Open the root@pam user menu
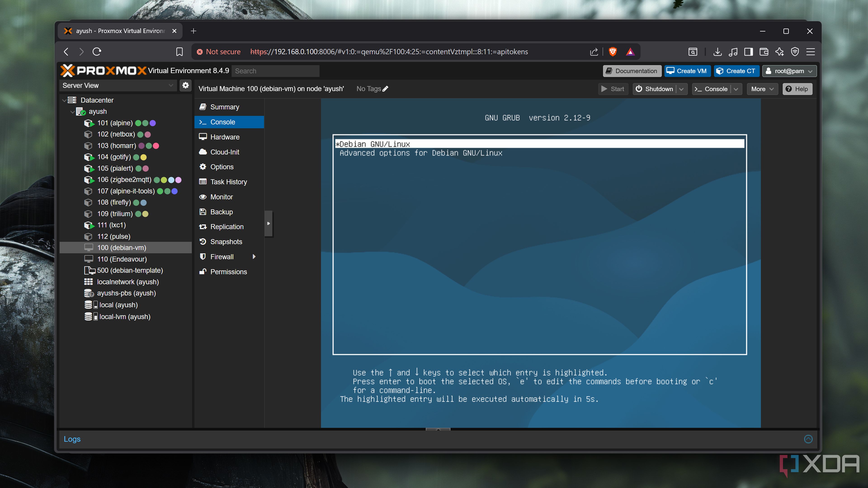This screenshot has height=488, width=868. [789, 71]
